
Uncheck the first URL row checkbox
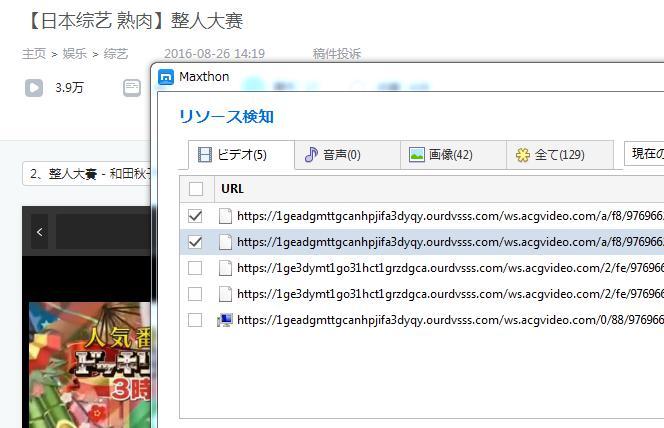(196, 215)
